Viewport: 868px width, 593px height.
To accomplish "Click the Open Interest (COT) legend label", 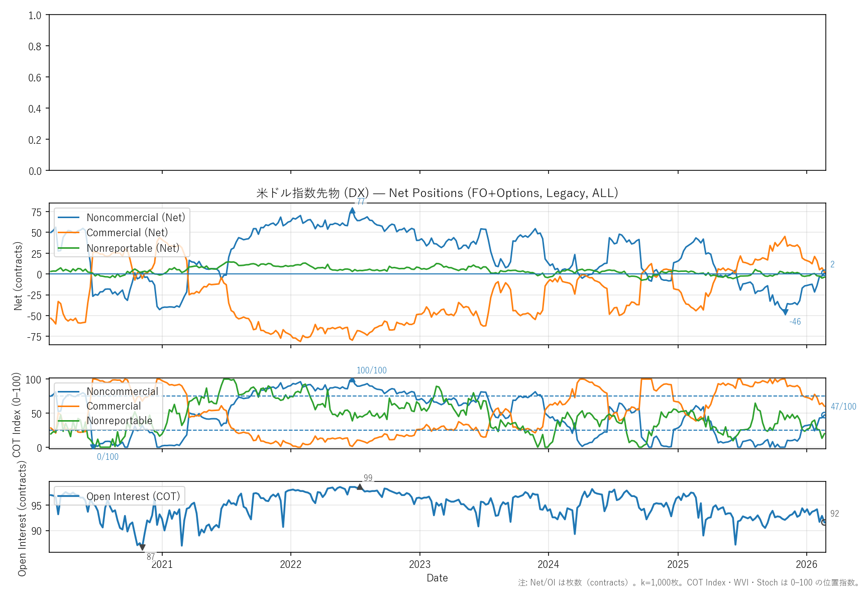I will (133, 497).
